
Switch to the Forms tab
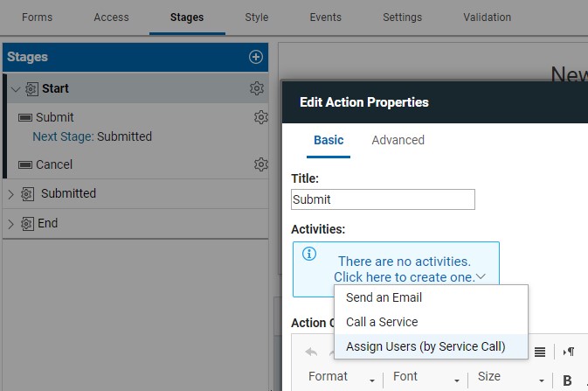37,17
